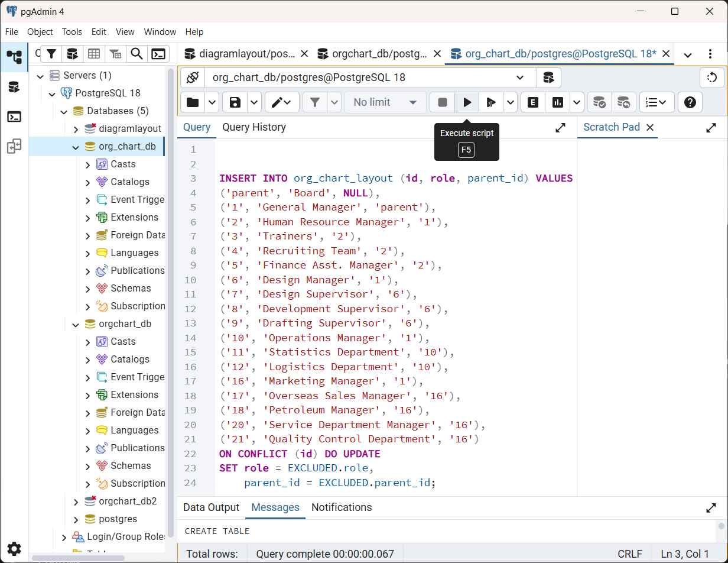
Task: Click the reset layout icon at top right
Action: 712,77
